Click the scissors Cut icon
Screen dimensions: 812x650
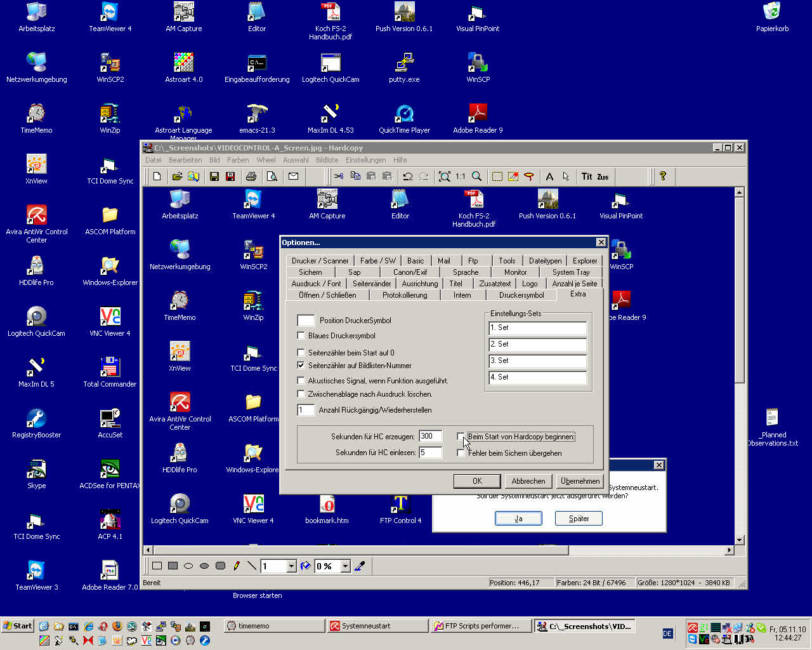(339, 176)
